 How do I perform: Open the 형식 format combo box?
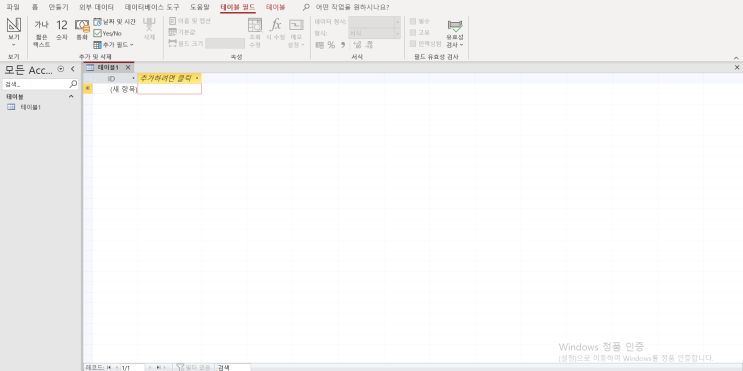coord(374,33)
